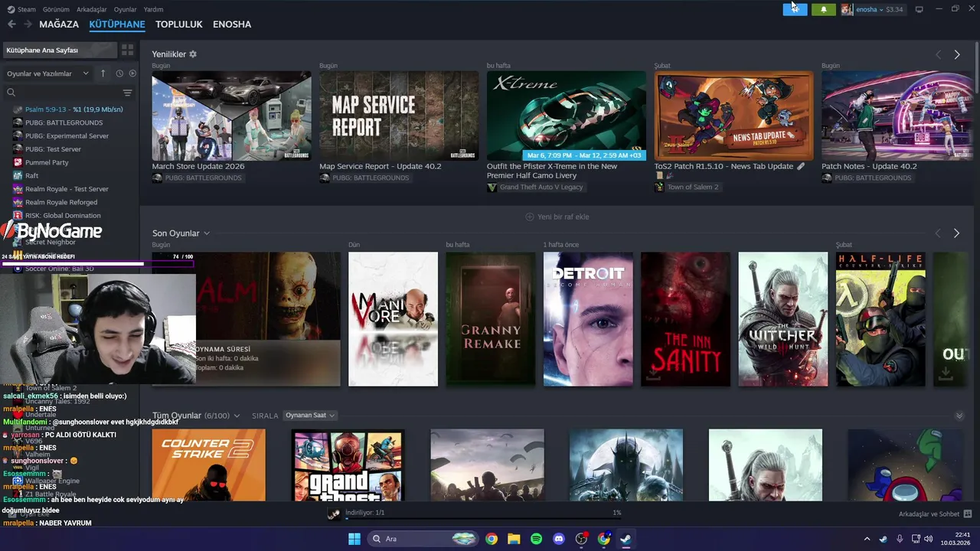980x551 pixels.
Task: Open wallet balance $3.34
Action: pos(894,9)
